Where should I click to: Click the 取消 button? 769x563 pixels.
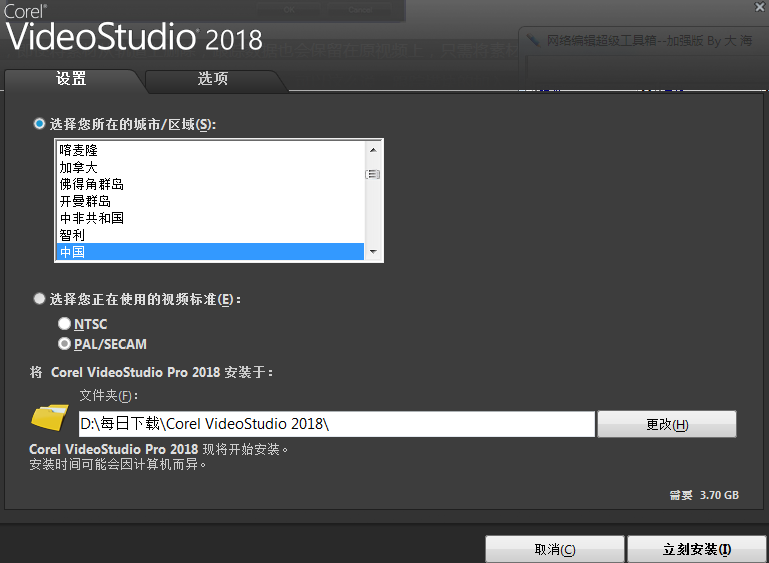[554, 549]
